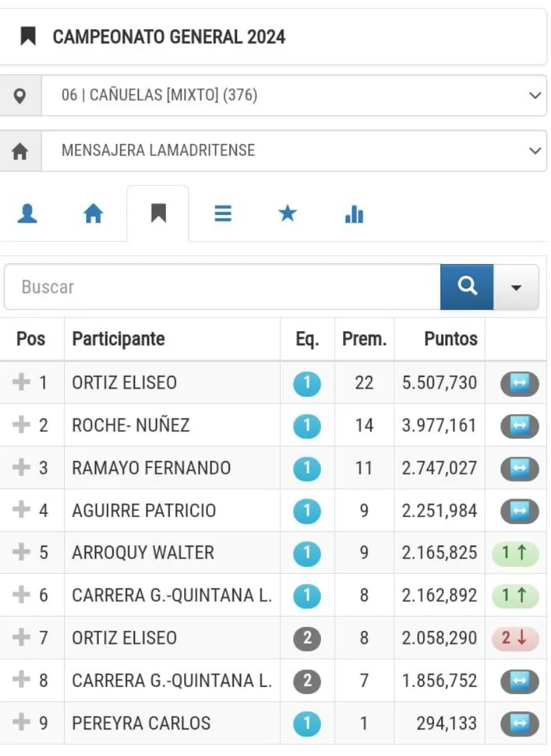The height and width of the screenshot is (756, 551).
Task: Expand row 5 Arroquy Walter details
Action: (x=22, y=553)
